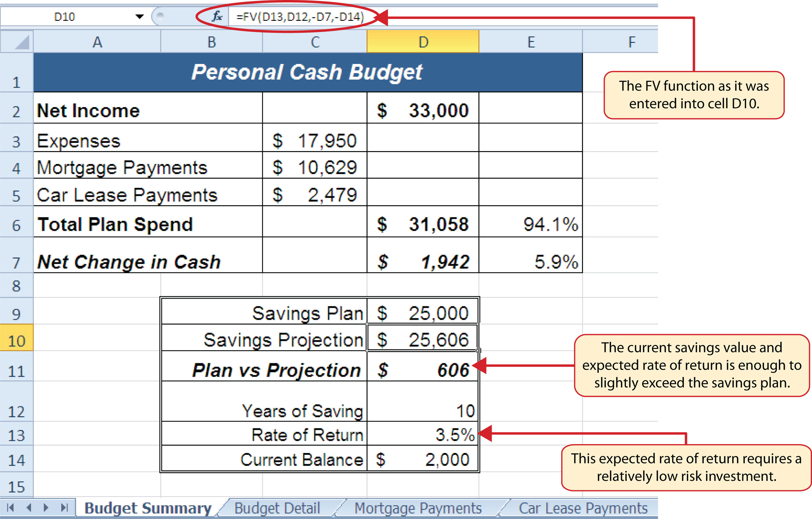812x519 pixels.
Task: Select row 13 header
Action: 16,433
